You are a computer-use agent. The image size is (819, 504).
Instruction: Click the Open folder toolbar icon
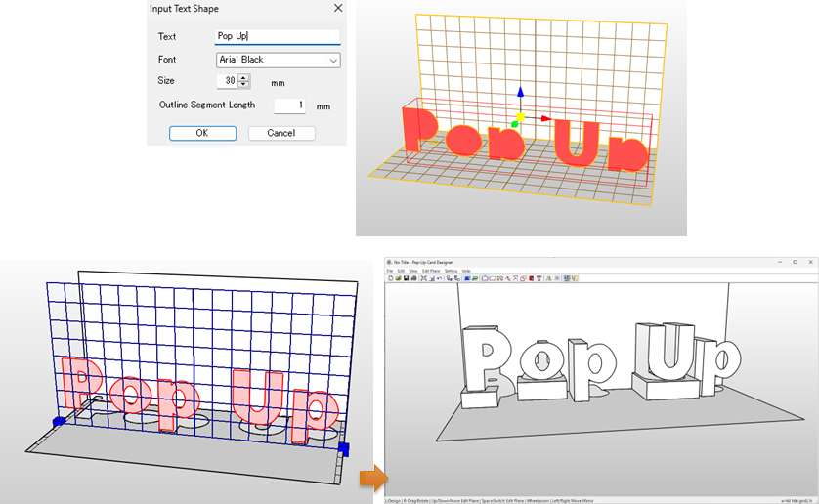coord(398,278)
